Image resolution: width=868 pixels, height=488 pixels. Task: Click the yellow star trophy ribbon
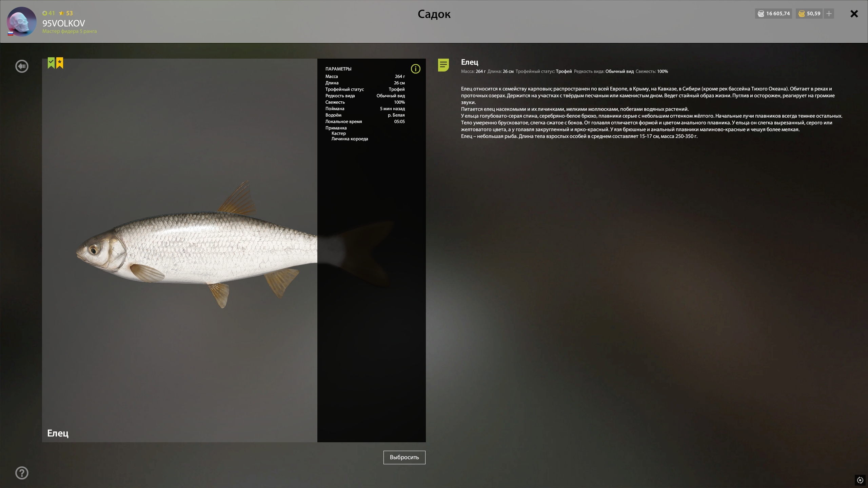pyautogui.click(x=60, y=63)
